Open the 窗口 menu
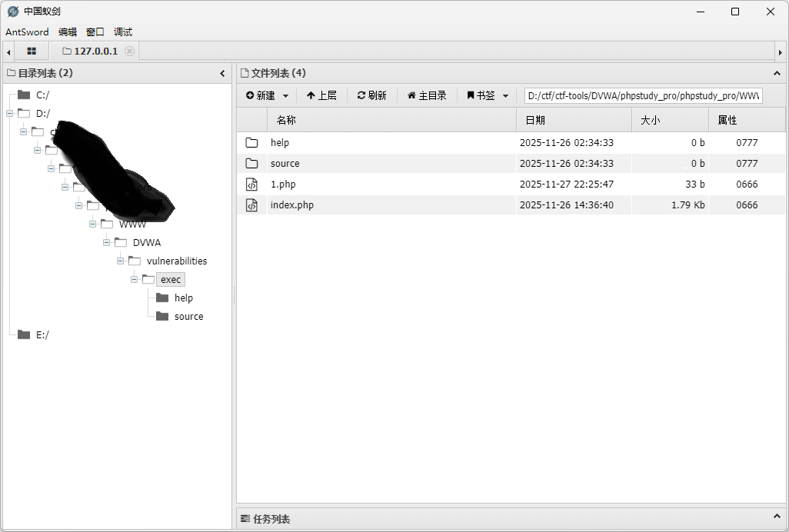Image resolution: width=789 pixels, height=532 pixels. 95,32
